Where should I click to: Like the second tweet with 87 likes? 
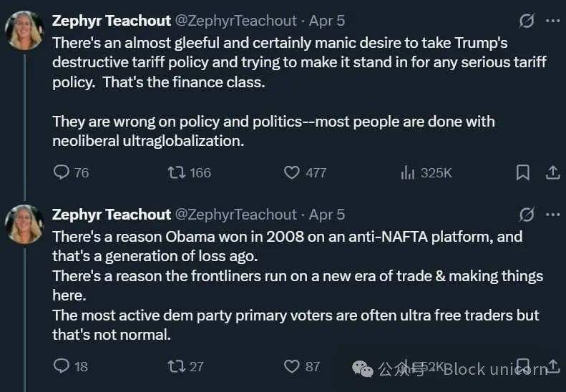(x=291, y=366)
